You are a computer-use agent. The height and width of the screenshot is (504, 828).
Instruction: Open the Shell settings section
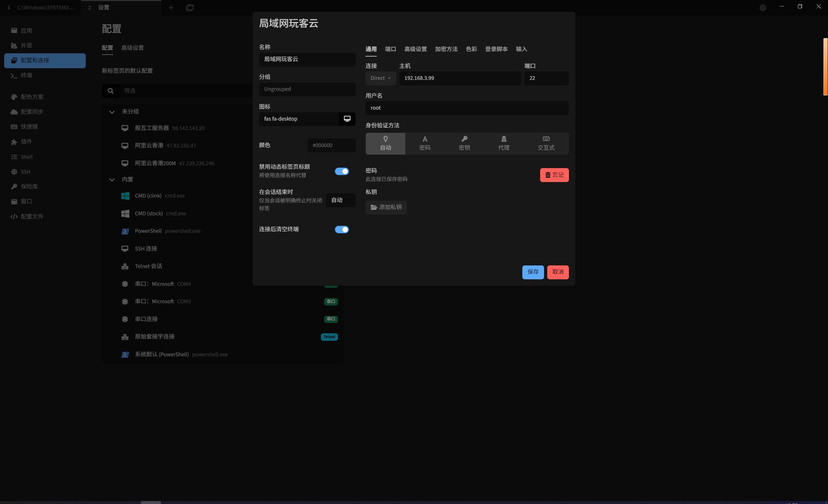(45, 157)
